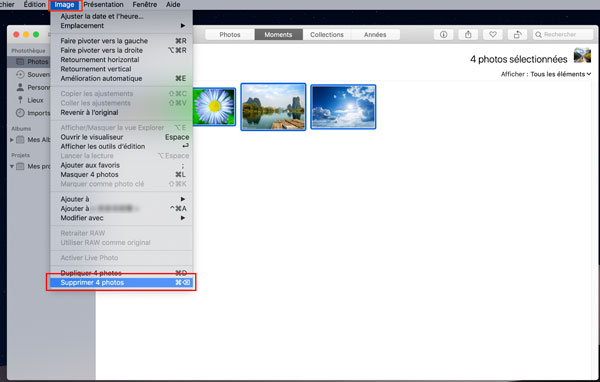
Task: Click the info button in toolbar
Action: pyautogui.click(x=443, y=34)
